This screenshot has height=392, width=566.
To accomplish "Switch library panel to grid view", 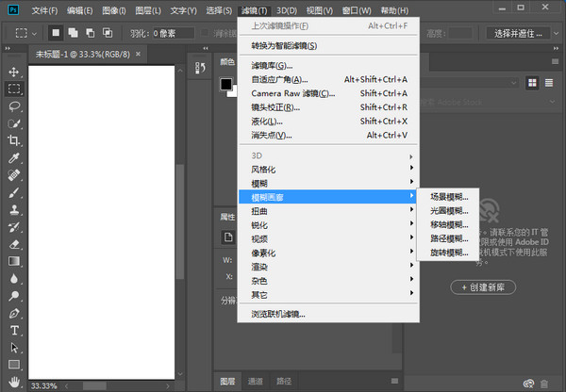I will pyautogui.click(x=532, y=83).
